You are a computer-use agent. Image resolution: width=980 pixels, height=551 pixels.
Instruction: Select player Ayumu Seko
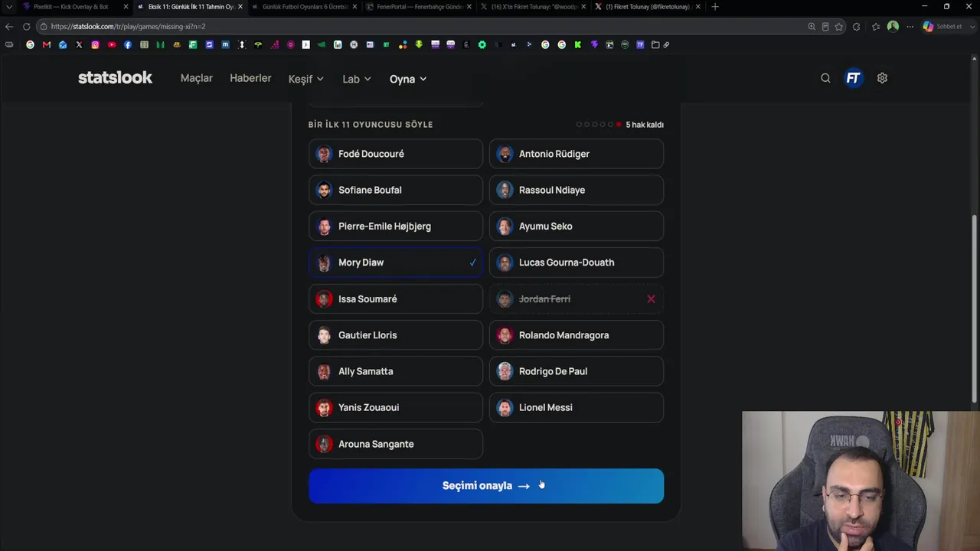click(x=577, y=227)
